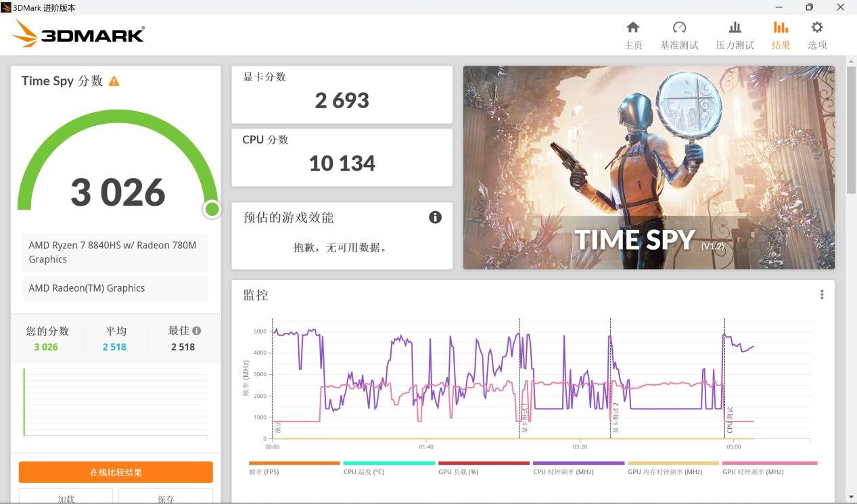The width and height of the screenshot is (857, 504).
Task: Click the 最佳 value 2 518
Action: 183,347
